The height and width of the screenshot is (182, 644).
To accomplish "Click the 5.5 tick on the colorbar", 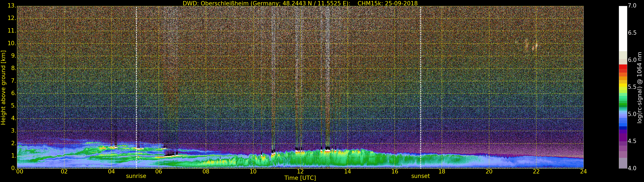I will point(632,87).
